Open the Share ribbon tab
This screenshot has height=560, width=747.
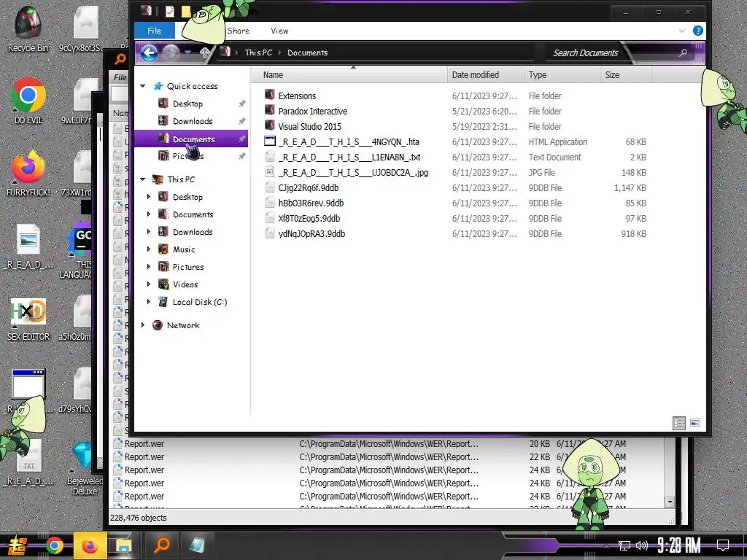239,31
